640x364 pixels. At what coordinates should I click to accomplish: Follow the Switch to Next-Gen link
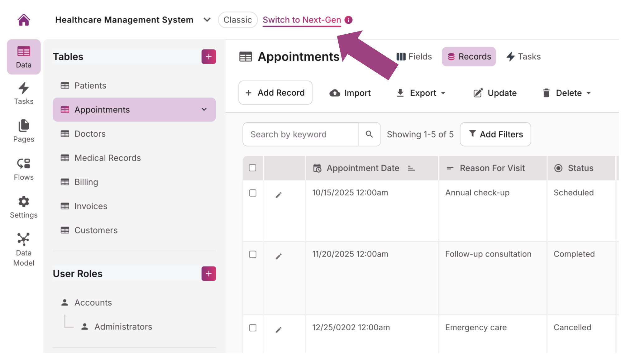pos(302,20)
